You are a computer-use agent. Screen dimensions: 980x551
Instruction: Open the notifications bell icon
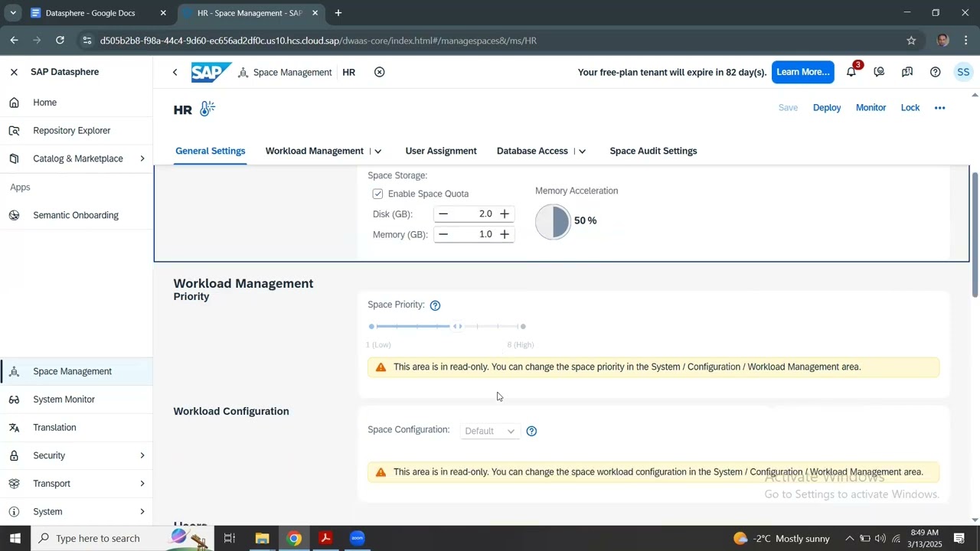point(851,72)
